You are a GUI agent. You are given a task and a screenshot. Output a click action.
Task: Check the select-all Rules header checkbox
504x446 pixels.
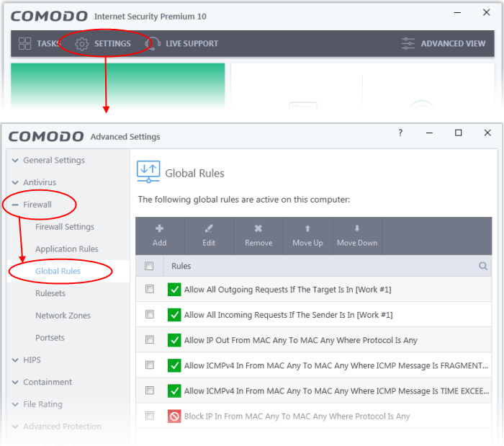click(x=150, y=267)
